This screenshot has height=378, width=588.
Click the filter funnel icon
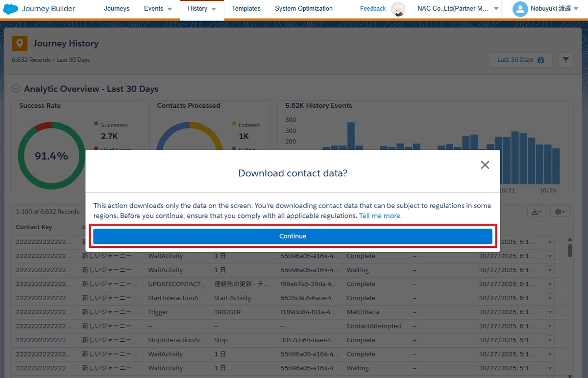point(566,60)
